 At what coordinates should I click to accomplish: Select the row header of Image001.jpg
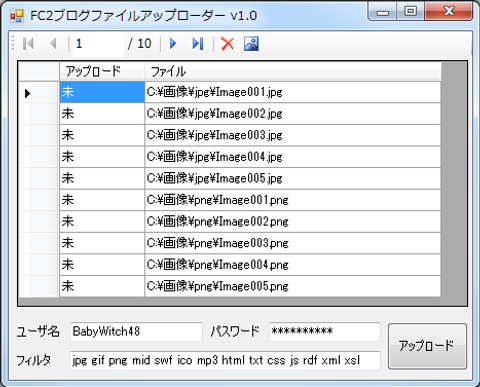[x=39, y=92]
